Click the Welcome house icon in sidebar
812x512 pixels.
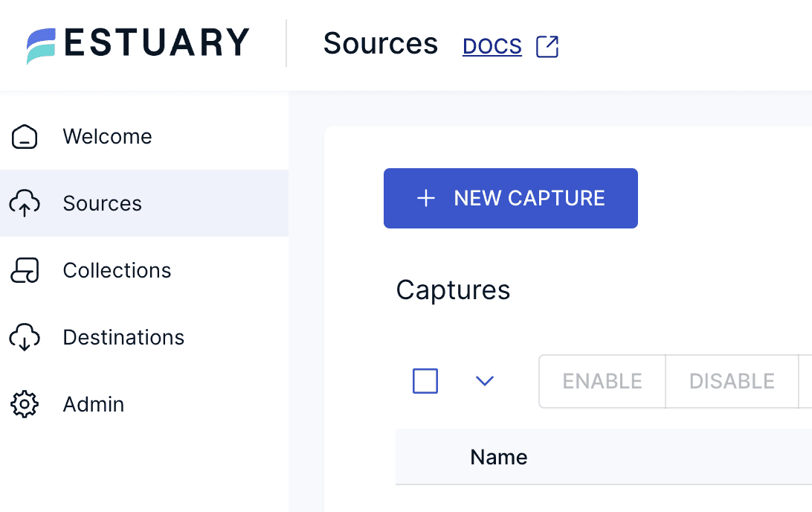click(x=25, y=137)
